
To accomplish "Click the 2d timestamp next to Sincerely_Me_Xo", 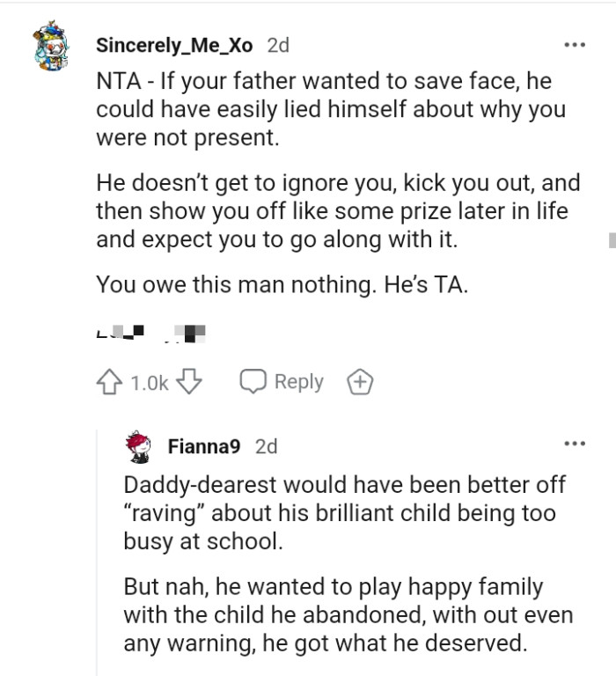I will point(277,45).
